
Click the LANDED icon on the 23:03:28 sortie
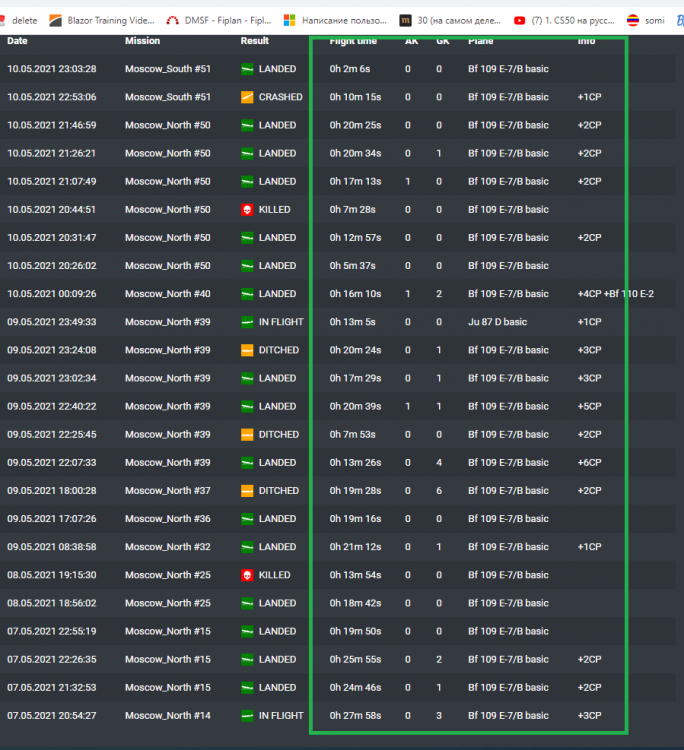(x=247, y=69)
